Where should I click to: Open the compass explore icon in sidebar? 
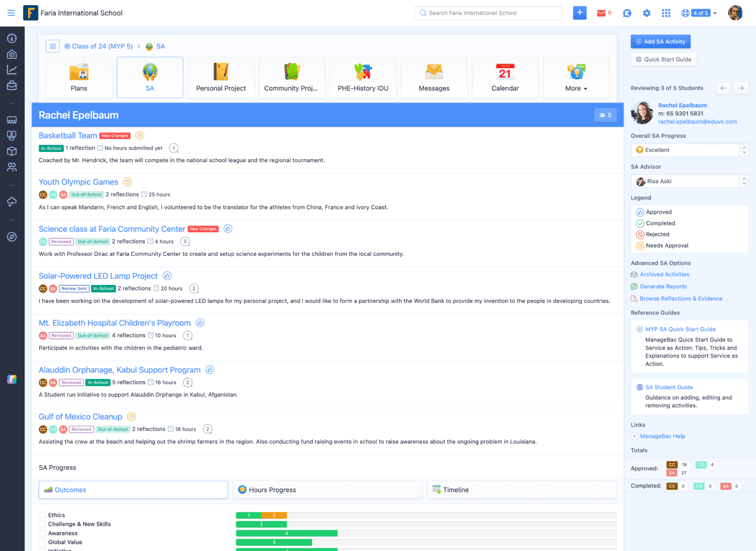tap(12, 237)
